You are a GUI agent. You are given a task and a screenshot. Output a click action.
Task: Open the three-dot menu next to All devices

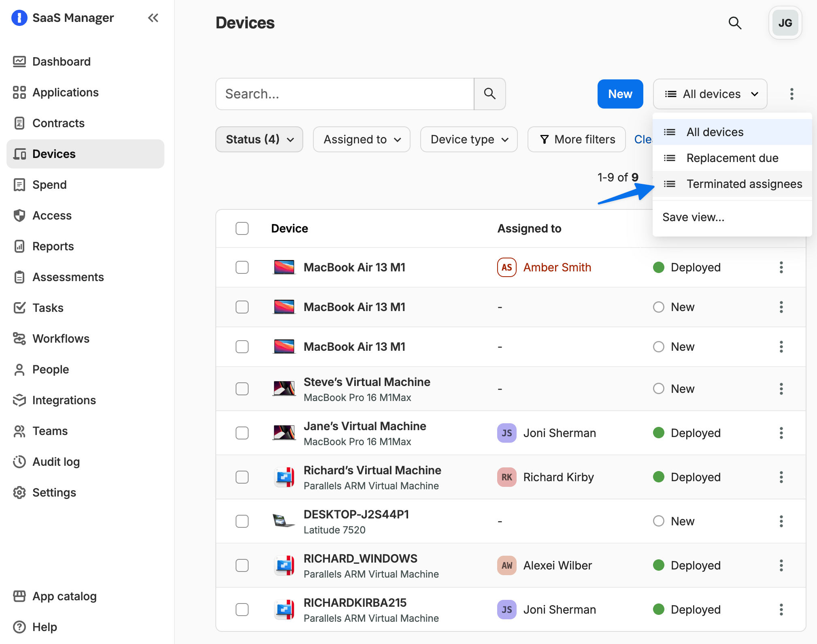click(x=791, y=94)
